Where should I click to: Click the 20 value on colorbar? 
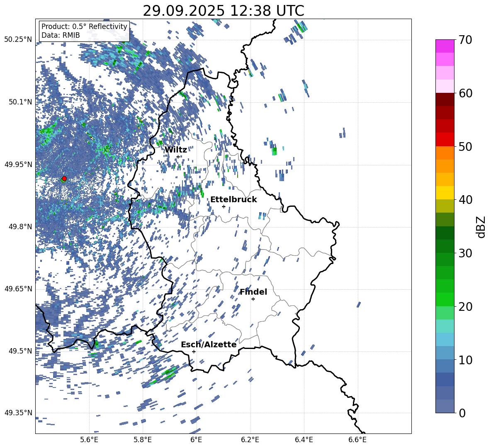(465, 307)
